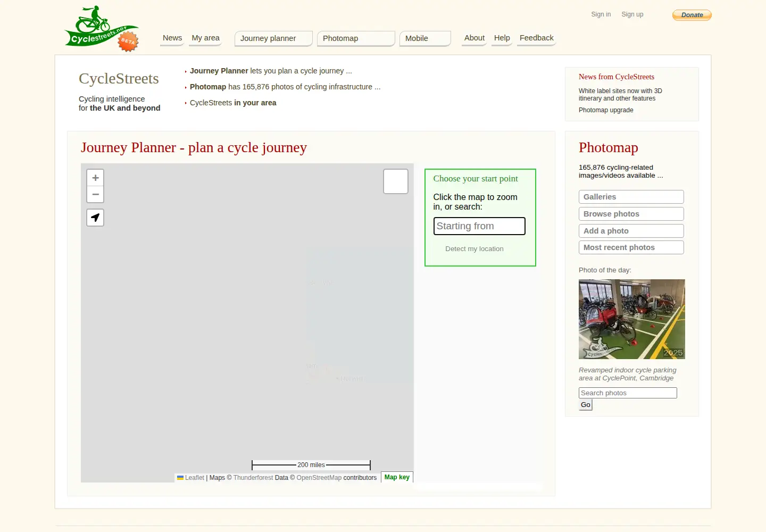Click Add a photo
This screenshot has height=532, width=766.
click(x=631, y=231)
